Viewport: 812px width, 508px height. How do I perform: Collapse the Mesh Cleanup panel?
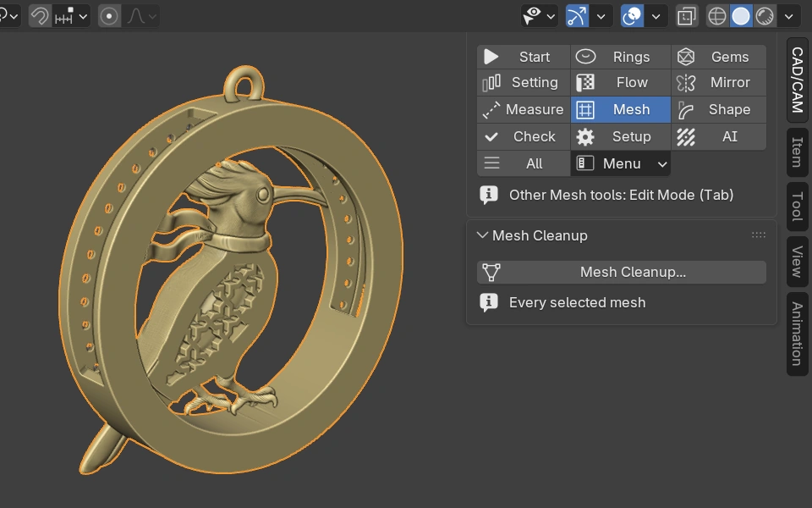(482, 235)
